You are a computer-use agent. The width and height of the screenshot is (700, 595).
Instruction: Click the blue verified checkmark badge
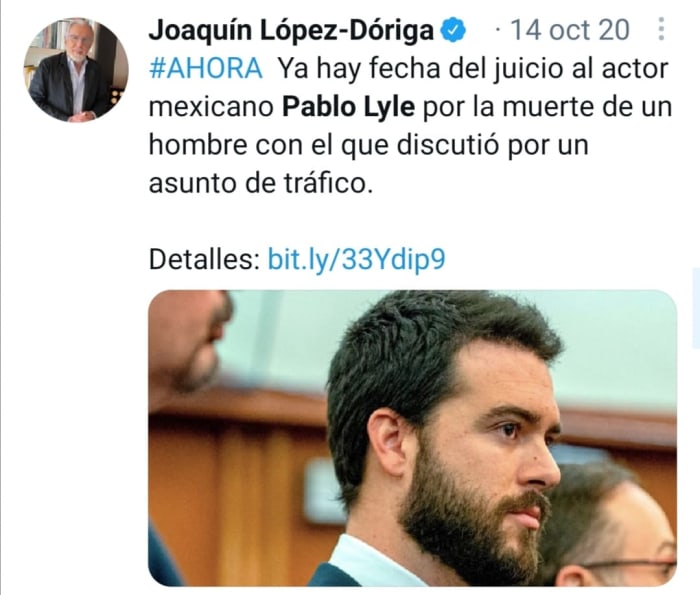pyautogui.click(x=453, y=30)
